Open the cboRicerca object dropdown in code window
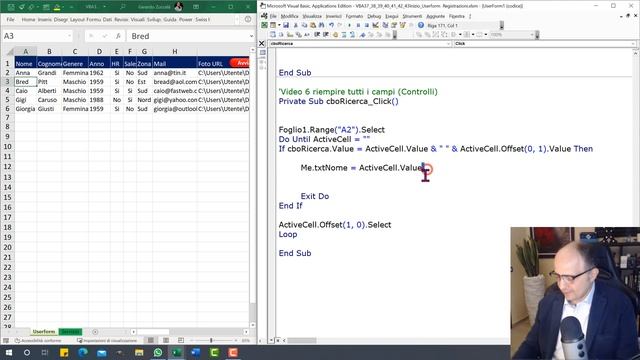This screenshot has width=640, height=360. pyautogui.click(x=449, y=43)
